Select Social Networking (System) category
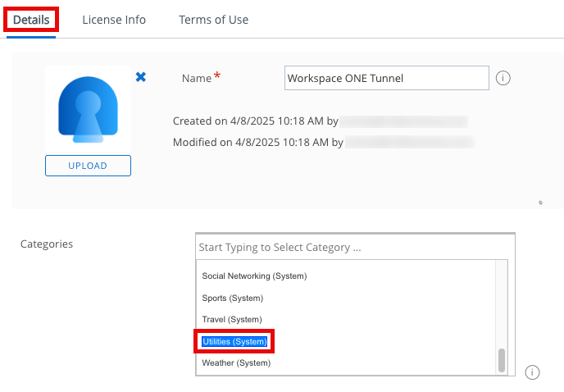 tap(254, 276)
